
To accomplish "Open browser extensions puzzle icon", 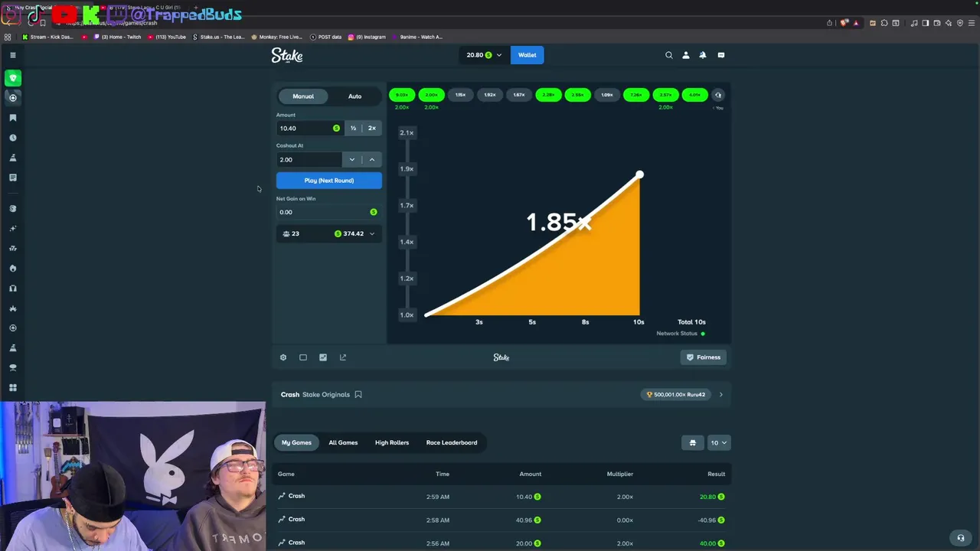I will tap(884, 23).
